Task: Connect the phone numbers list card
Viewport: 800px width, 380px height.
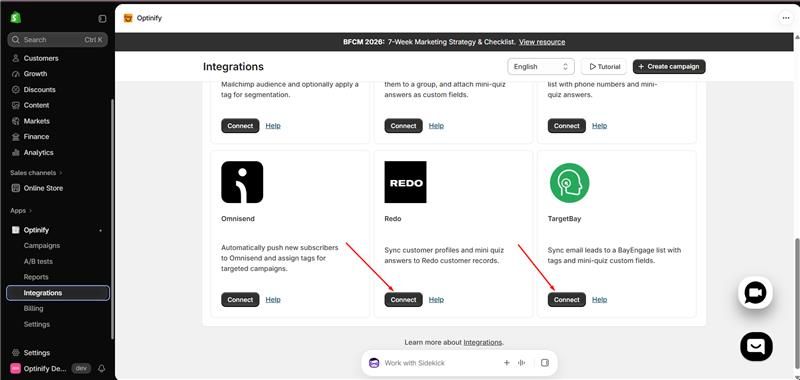Action: click(567, 126)
